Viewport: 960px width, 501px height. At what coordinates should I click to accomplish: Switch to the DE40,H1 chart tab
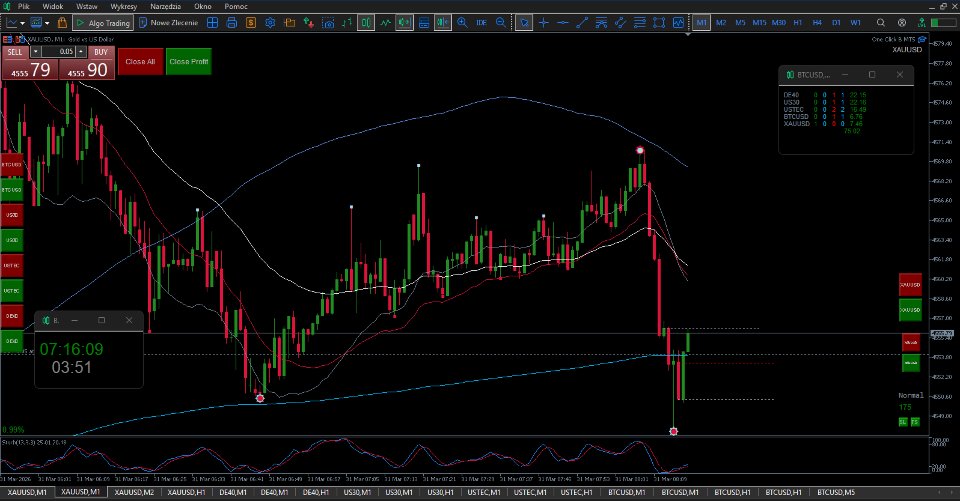[x=315, y=492]
